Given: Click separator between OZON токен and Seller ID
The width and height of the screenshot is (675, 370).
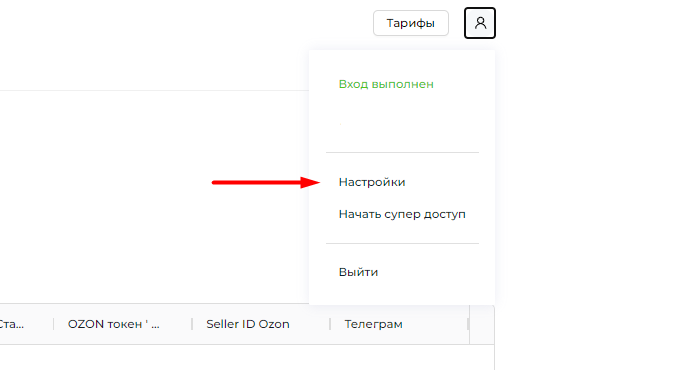Looking at the screenshot, I should tap(192, 324).
